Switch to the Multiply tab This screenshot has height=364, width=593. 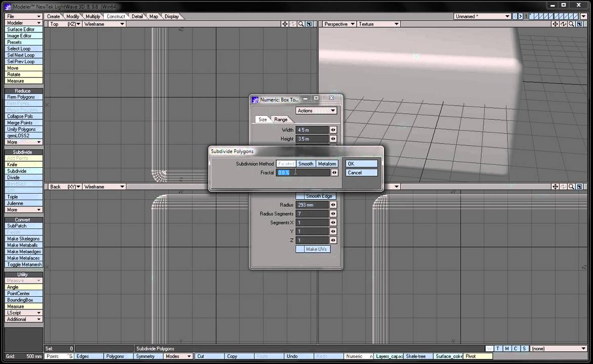pyautogui.click(x=93, y=16)
